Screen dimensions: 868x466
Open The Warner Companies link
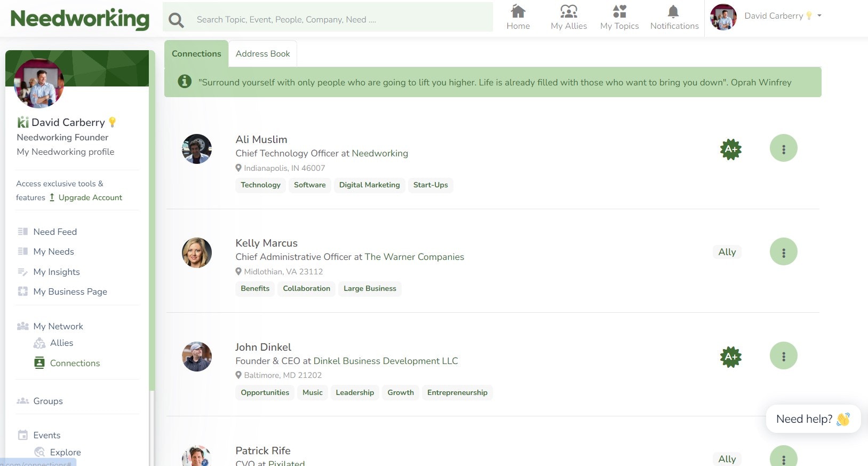(x=414, y=257)
